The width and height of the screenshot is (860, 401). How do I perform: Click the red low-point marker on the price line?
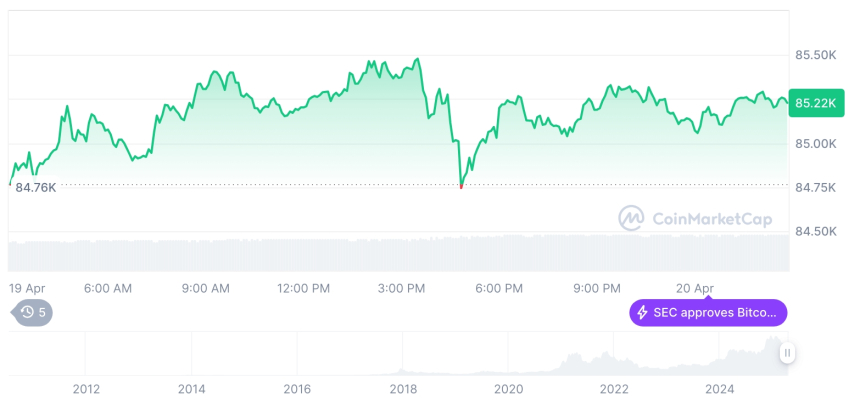[461, 186]
